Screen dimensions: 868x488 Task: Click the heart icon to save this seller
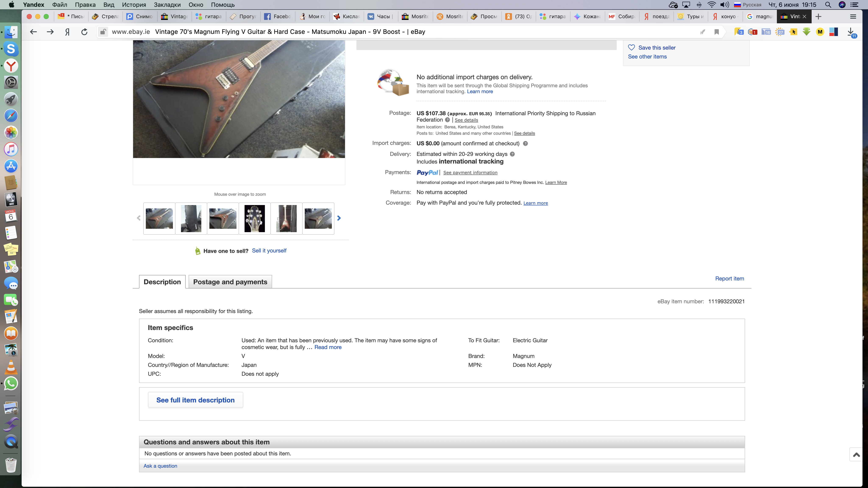632,47
